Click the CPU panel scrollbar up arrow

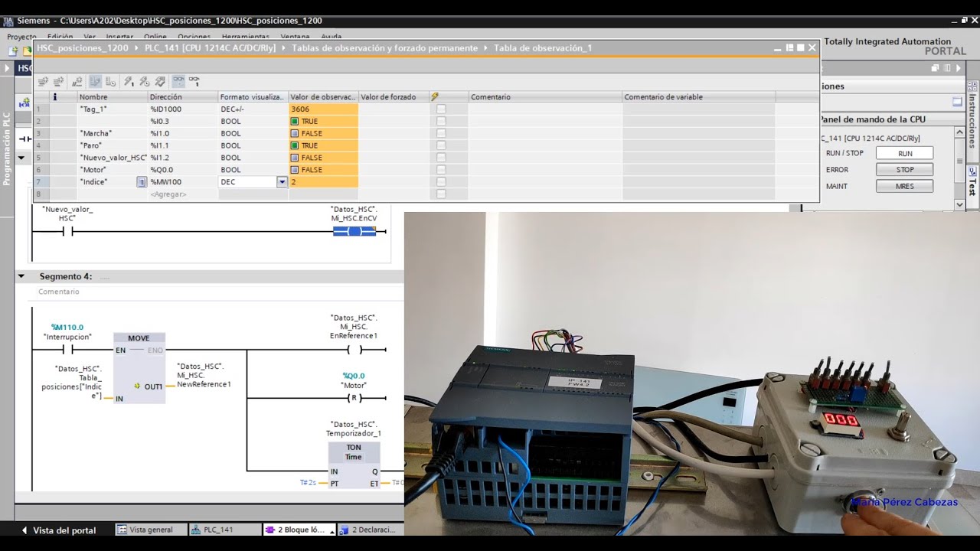tap(960, 133)
